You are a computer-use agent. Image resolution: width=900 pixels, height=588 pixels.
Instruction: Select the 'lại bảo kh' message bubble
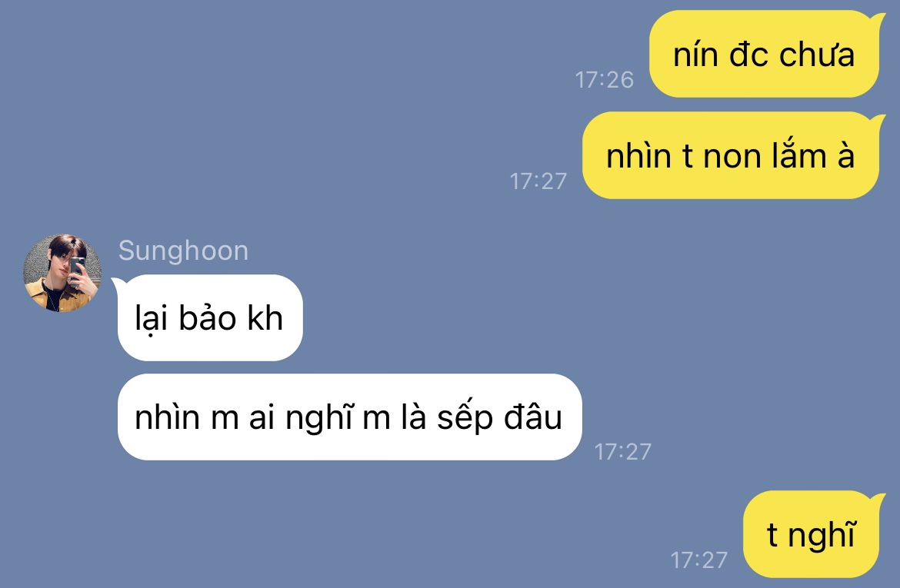pos(208,317)
